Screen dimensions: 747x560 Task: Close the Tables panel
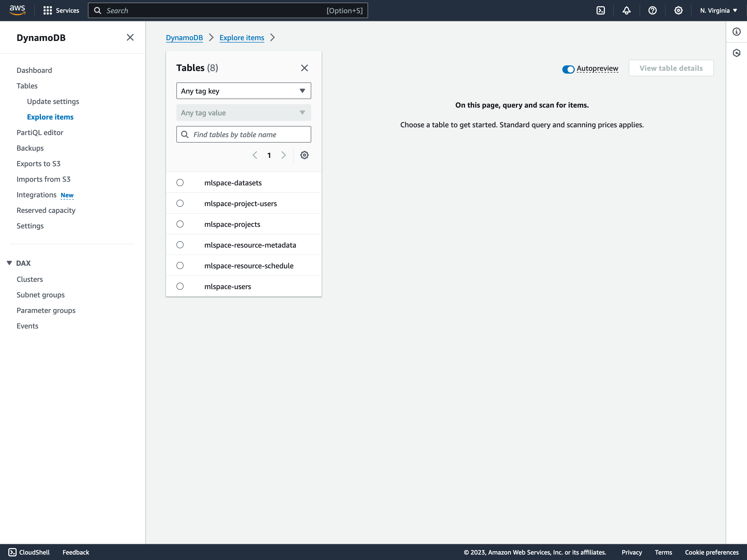click(x=304, y=68)
